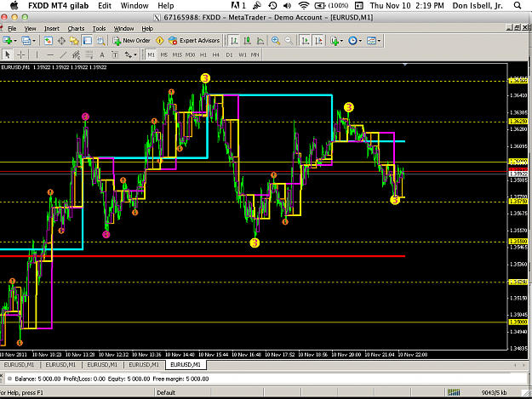Select the Text Label 'T' tool
This screenshot has height=399, width=532.
tap(115, 54)
